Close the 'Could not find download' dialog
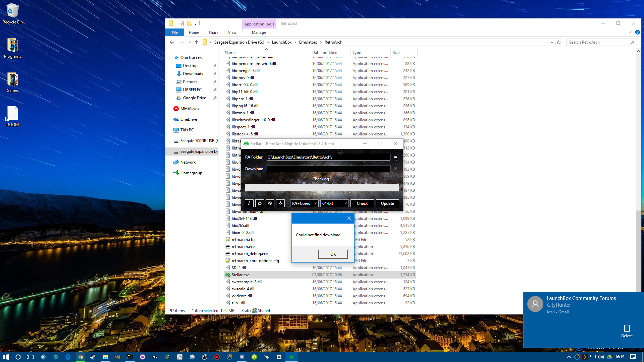Screen dimensions: 644x362 pyautogui.click(x=349, y=218)
